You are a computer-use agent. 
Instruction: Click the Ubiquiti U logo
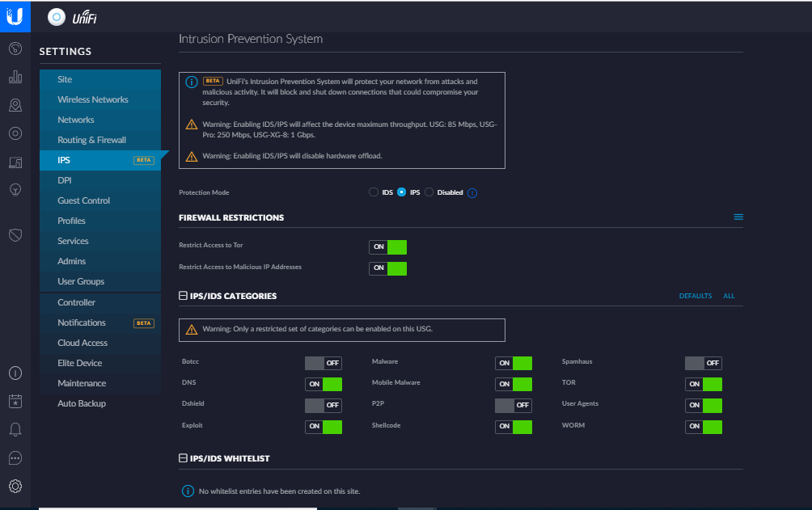(15, 16)
